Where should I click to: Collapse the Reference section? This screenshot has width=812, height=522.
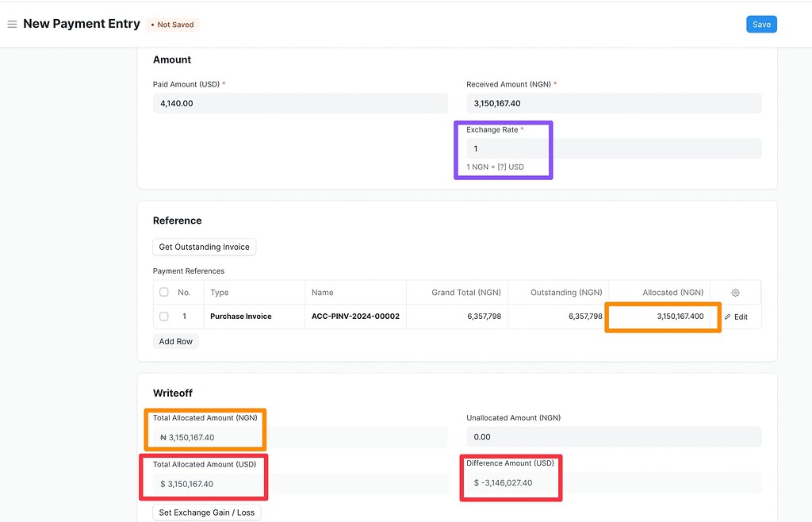coord(176,220)
